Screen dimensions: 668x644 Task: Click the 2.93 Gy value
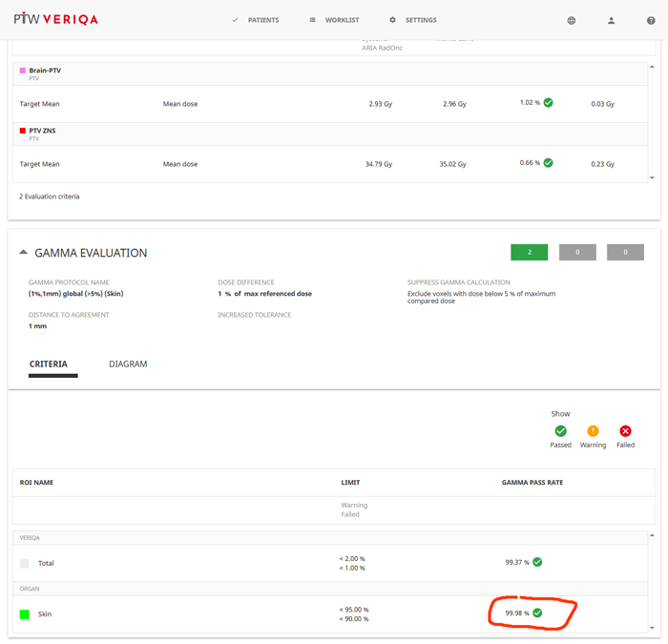[381, 104]
